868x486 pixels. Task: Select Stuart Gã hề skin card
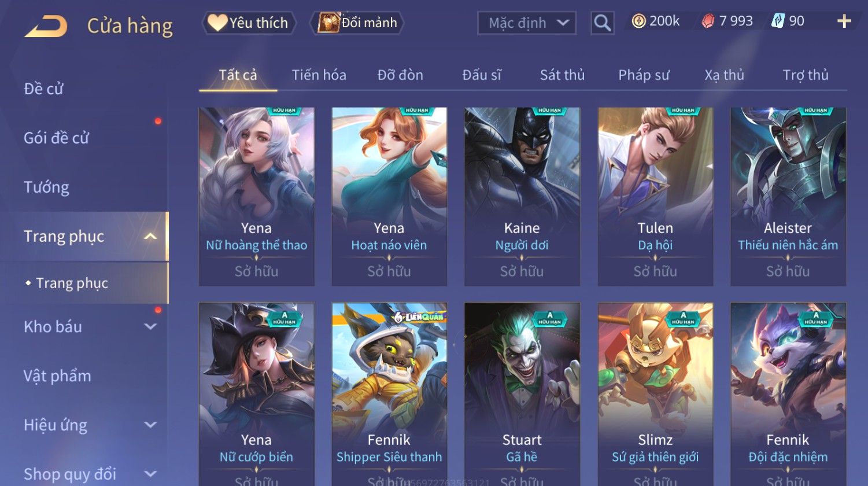click(x=522, y=394)
